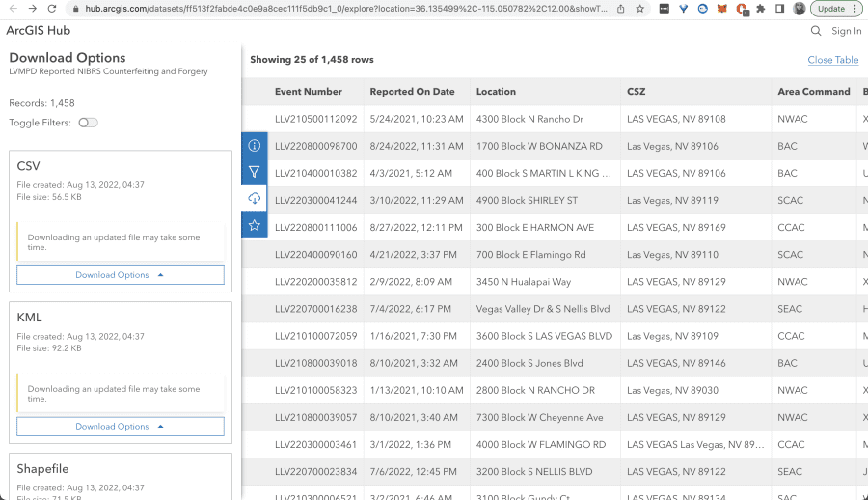The image size is (868, 500).
Task: Click the Records: 1,458 label
Action: [x=41, y=103]
